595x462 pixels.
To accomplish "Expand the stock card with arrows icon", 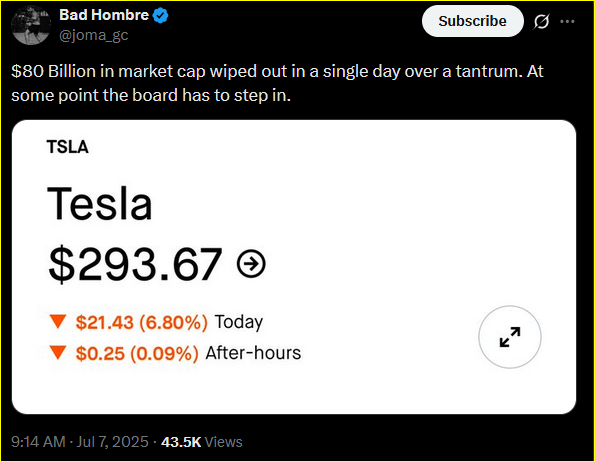I will click(510, 337).
